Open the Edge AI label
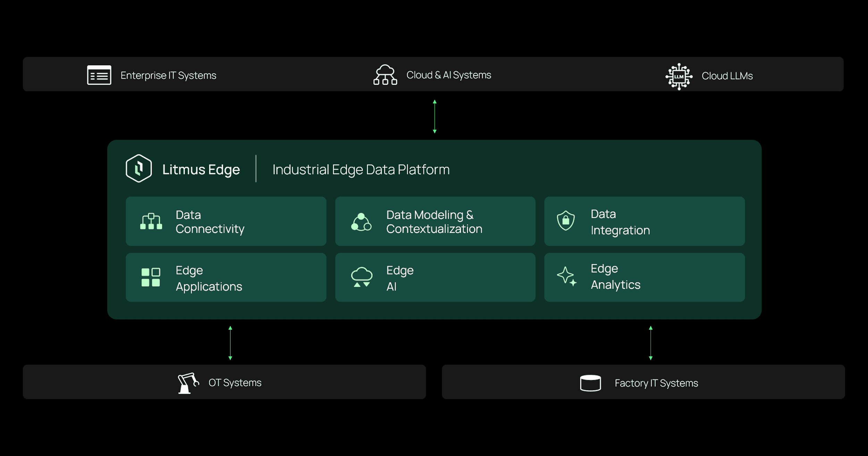 coord(400,278)
